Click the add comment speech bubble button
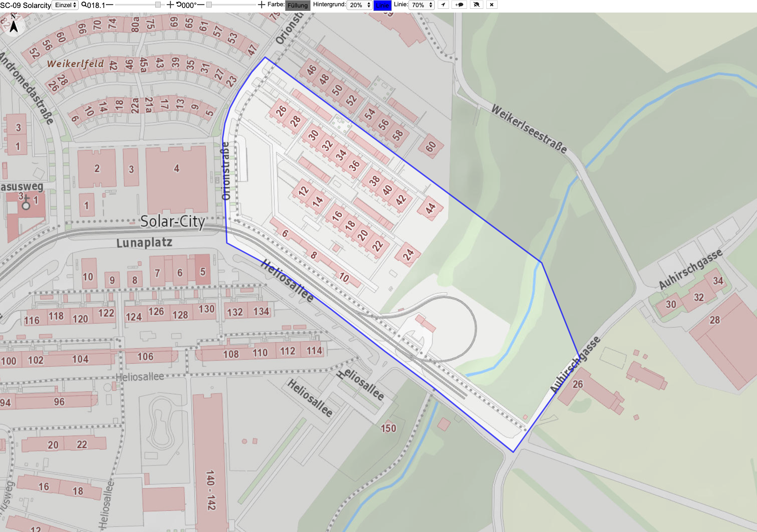Viewport: 757px width, 532px height. [459, 5]
